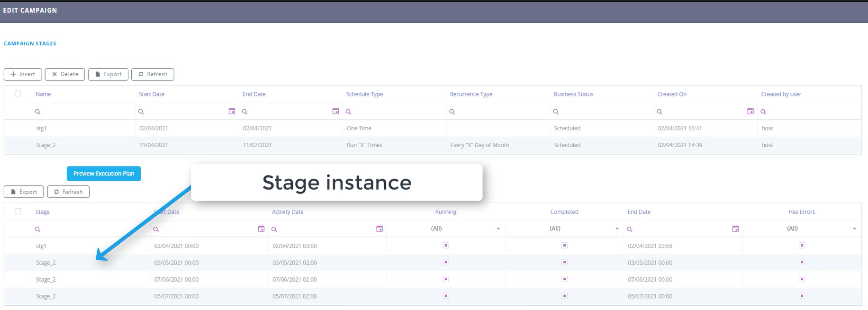This screenshot has height=310, width=868.
Task: Click Activity Date calendar icon in instances grid
Action: [x=379, y=229]
